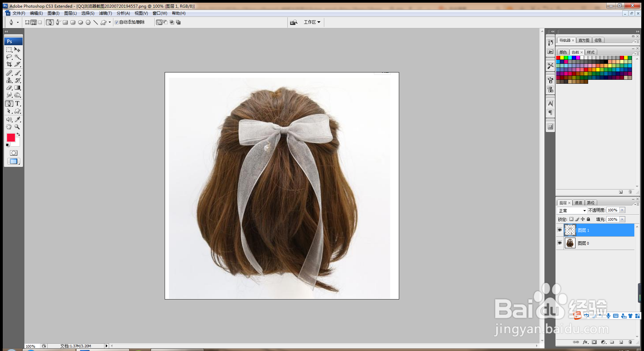Viewport: 644px width, 351px height.
Task: Add a layer style with fx icon
Action: [585, 342]
